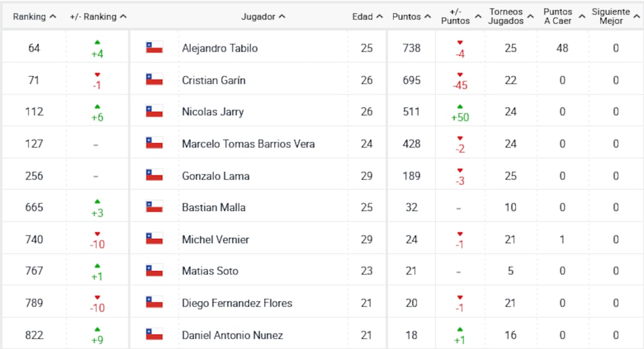Select the Michel Vernier player name

(x=215, y=239)
